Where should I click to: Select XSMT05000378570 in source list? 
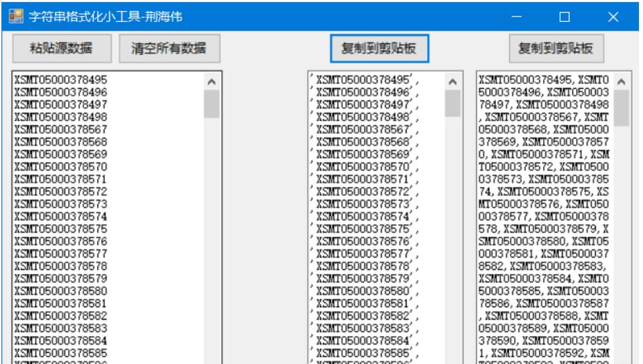tap(61, 166)
